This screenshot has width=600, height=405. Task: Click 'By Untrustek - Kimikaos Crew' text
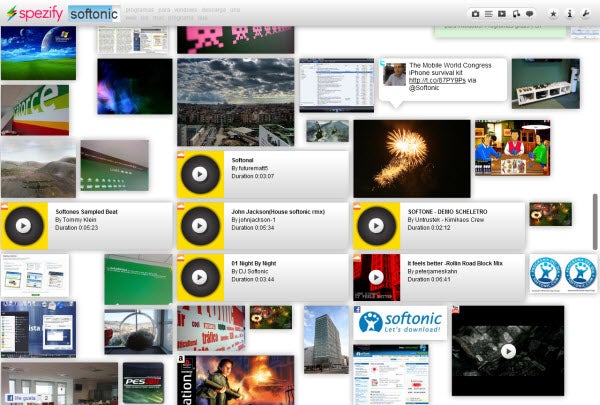click(x=446, y=220)
